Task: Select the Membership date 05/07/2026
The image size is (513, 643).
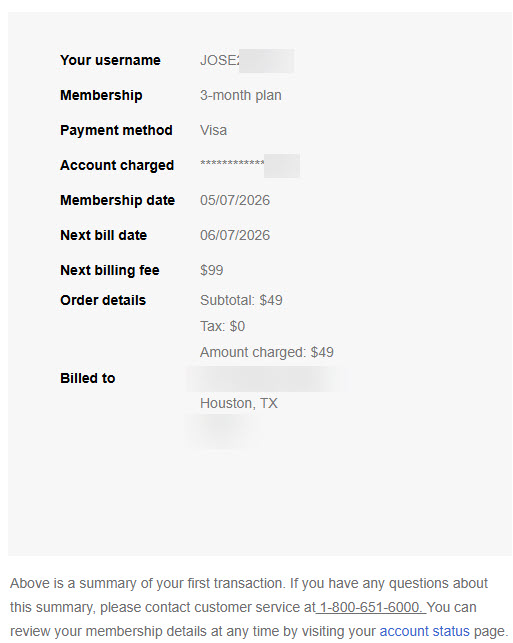Action: (235, 201)
